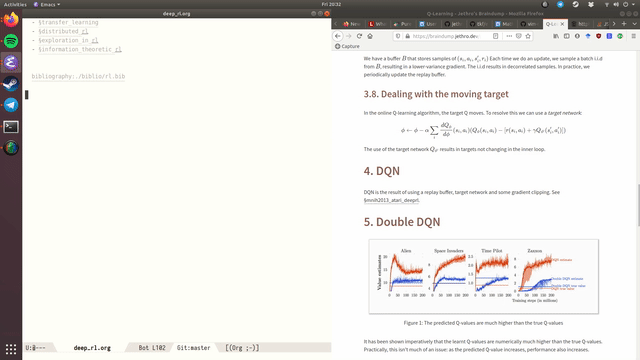This screenshot has height=360, width=640.
Task: Click the Capture bookmark
Action: [347, 46]
